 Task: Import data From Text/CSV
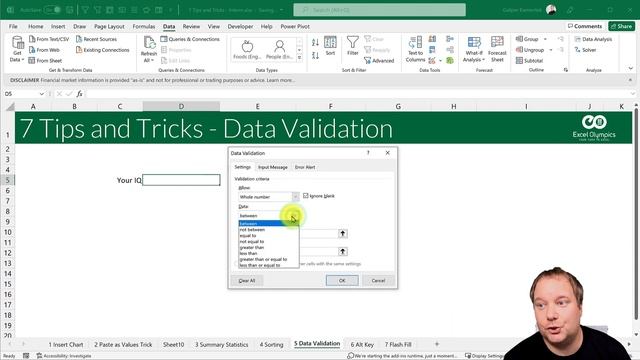pyautogui.click(x=49, y=39)
